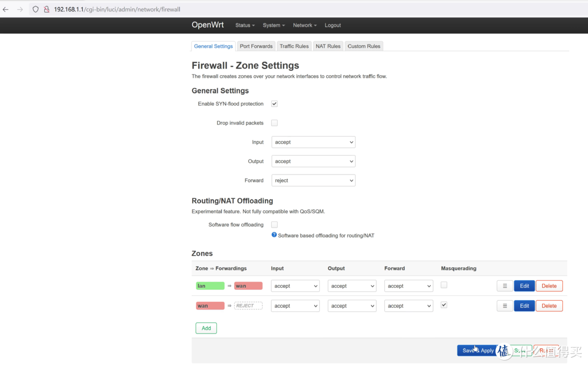Click the reorder handle on the lan zone row
Image resolution: width=588 pixels, height=366 pixels.
[505, 286]
